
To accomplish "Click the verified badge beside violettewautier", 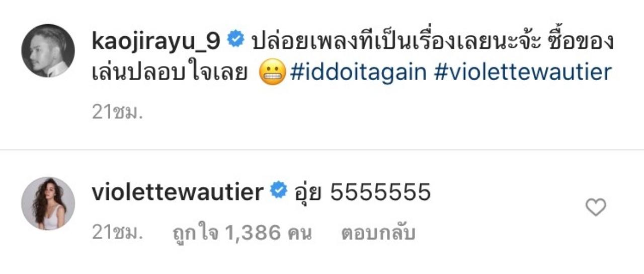I will click(278, 192).
